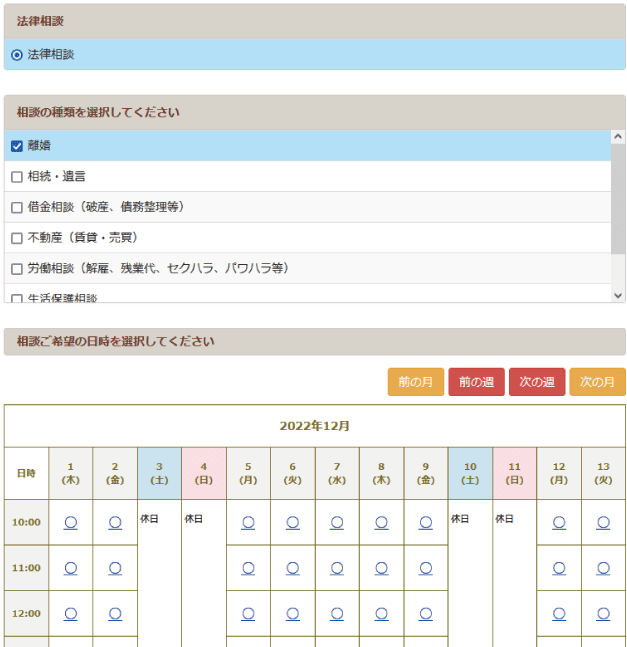Click the 前の月 button
This screenshot has width=627, height=647.
click(415, 382)
